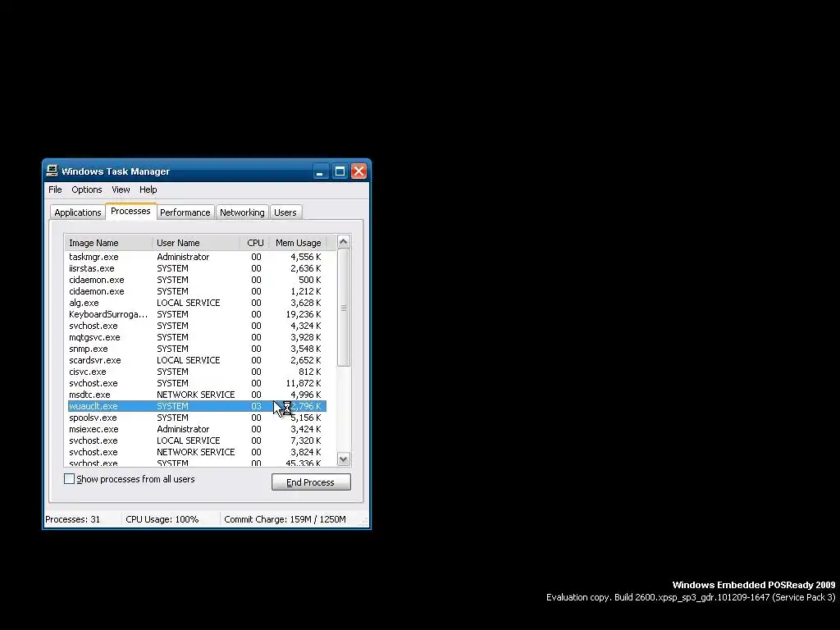Select the alg.exe process
840x630 pixels.
click(x=197, y=303)
